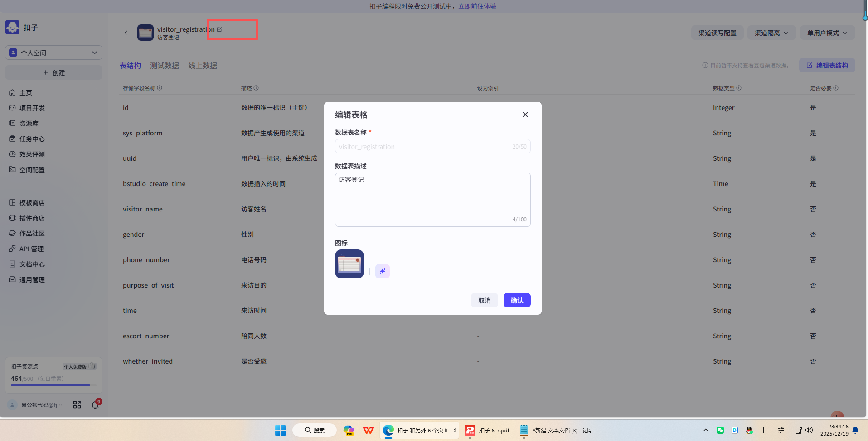868x441 pixels.
Task: Open the 任务中心 sidebar icon
Action: (x=12, y=139)
